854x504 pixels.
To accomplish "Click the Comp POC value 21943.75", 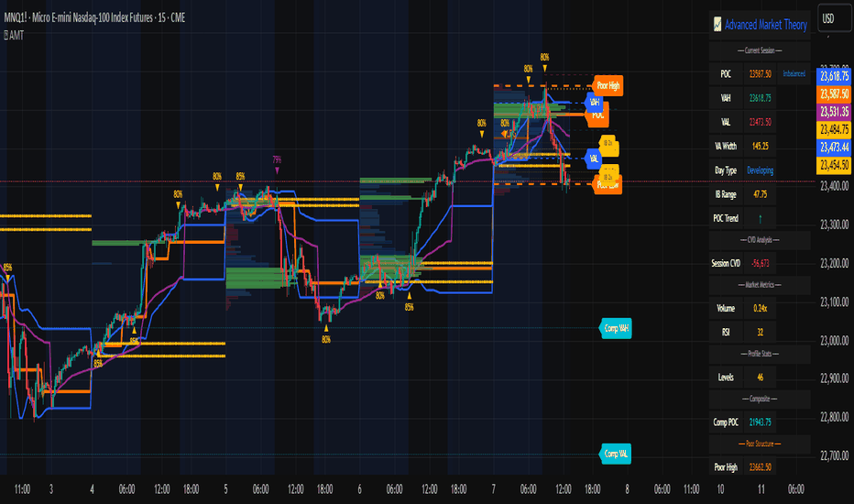I will click(x=760, y=422).
